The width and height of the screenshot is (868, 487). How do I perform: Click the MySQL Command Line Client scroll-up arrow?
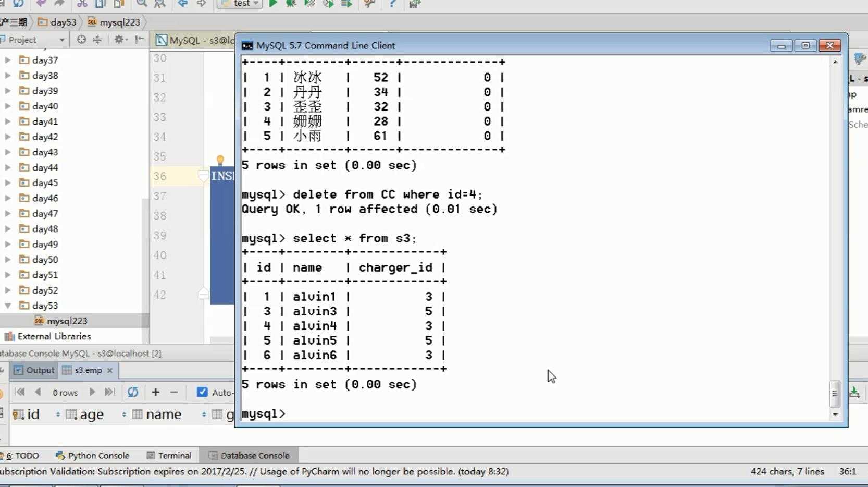(x=835, y=62)
